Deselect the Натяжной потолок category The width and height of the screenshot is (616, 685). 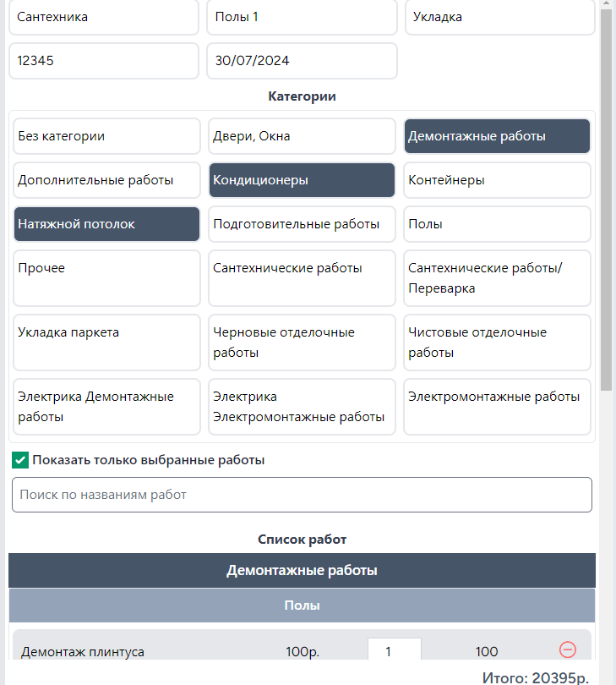106,224
